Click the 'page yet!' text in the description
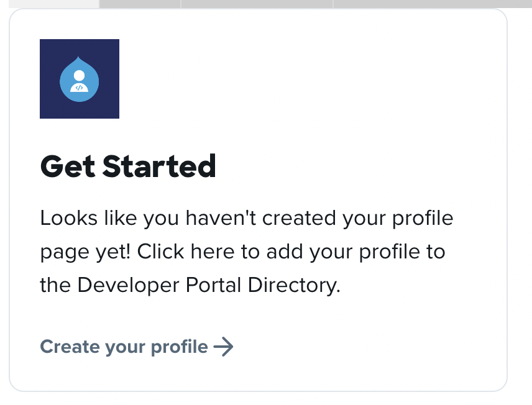The image size is (532, 405). point(85,252)
